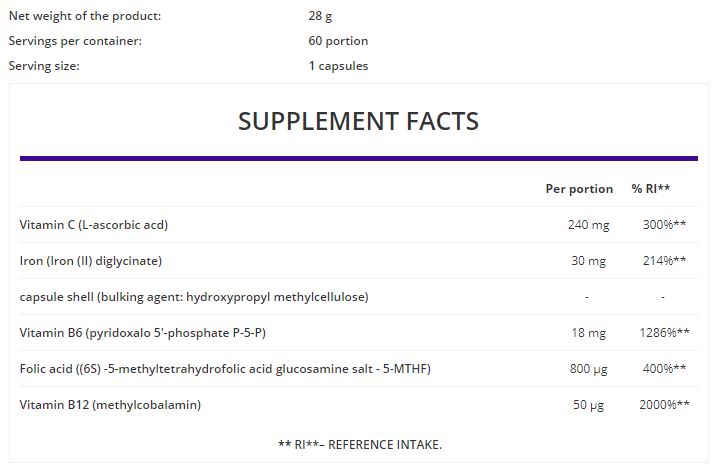Click the 1286%** RI value

664,333
